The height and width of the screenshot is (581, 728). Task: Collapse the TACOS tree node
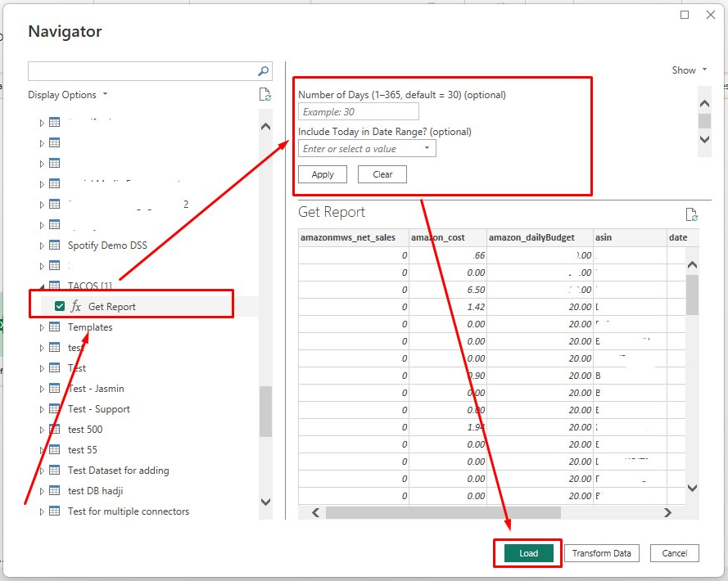[x=42, y=286]
